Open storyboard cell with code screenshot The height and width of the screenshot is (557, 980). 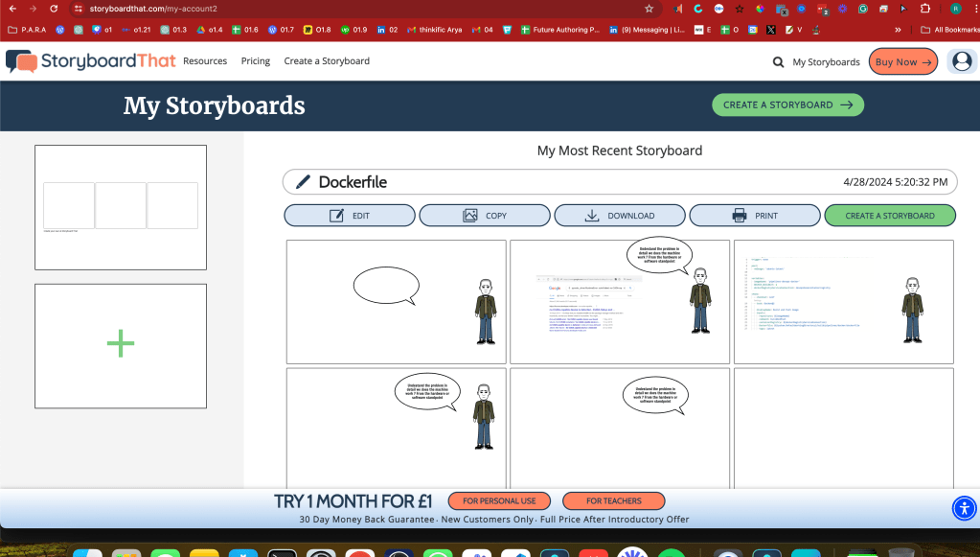tap(844, 302)
